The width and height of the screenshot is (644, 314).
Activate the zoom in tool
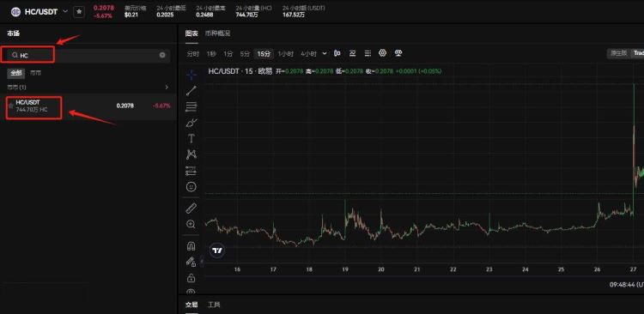click(x=191, y=224)
